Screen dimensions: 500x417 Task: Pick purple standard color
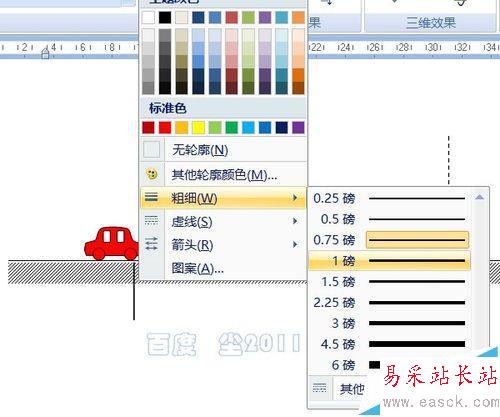[x=298, y=127]
